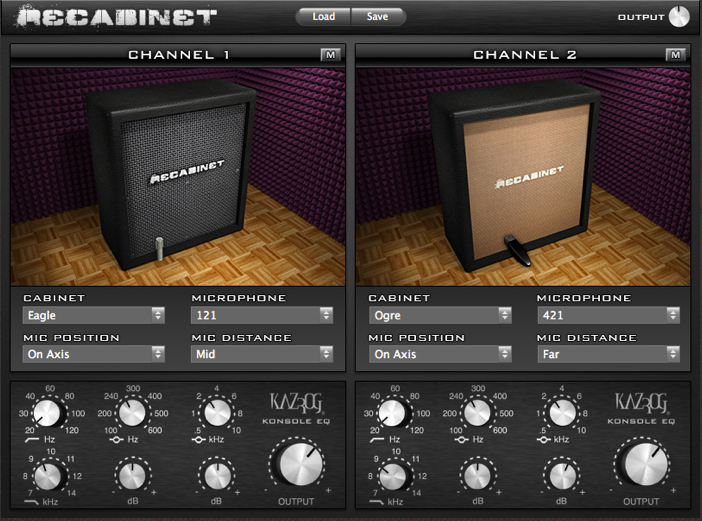The height and width of the screenshot is (521, 702).
Task: Open the Channel 1 Mic Position dropdown
Action: pyautogui.click(x=94, y=354)
